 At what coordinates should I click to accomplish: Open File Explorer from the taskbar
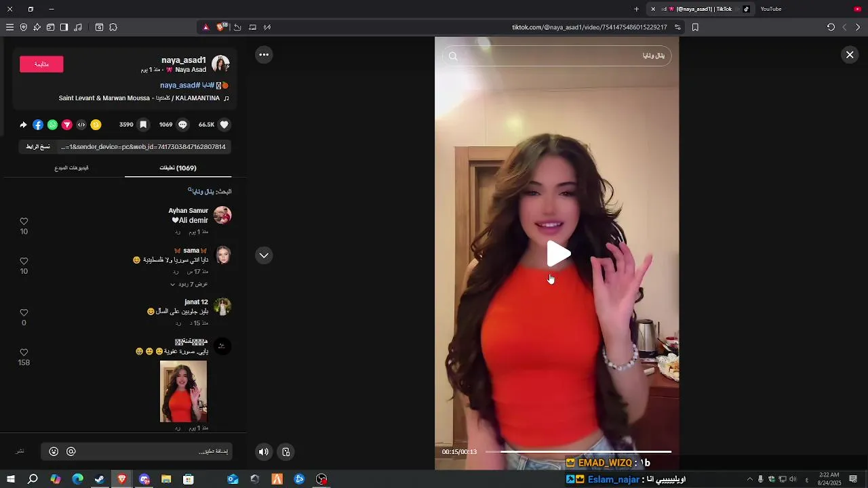coord(166,479)
